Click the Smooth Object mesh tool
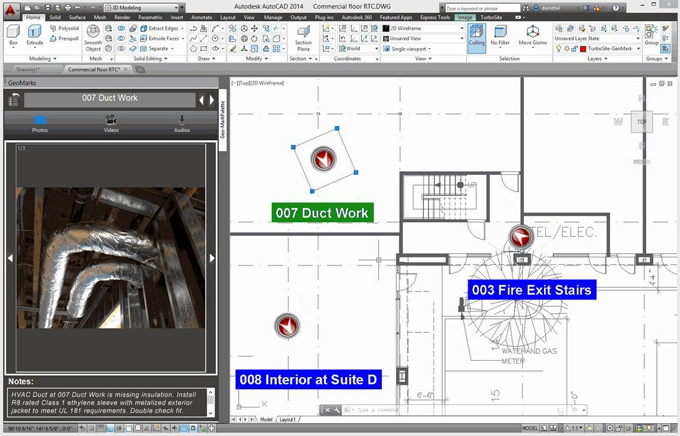 [93, 38]
